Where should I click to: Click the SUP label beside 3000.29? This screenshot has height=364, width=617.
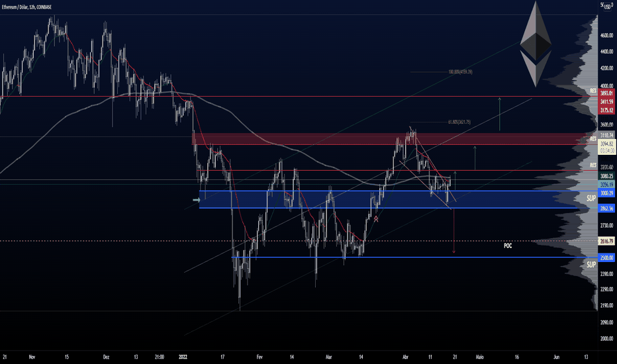point(591,199)
